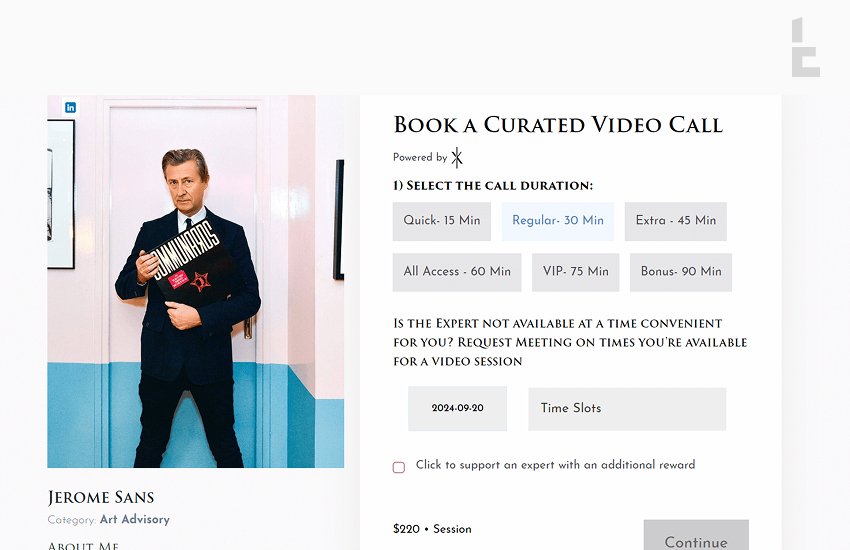Open the Time Slots dropdown
Image resolution: width=850 pixels, height=550 pixels.
click(627, 409)
